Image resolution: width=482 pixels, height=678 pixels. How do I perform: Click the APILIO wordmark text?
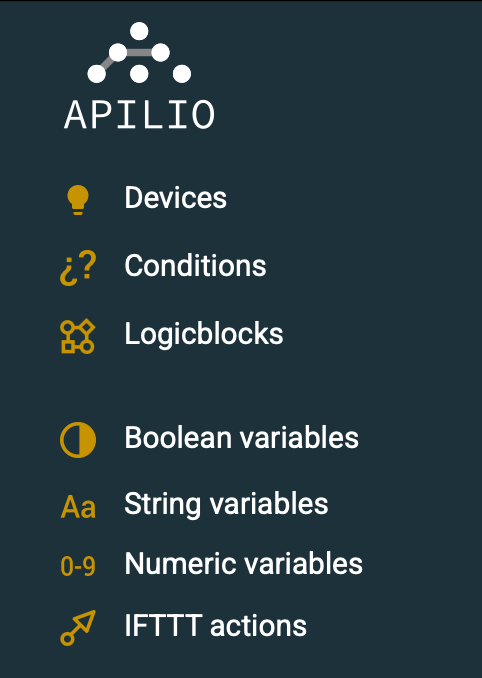(139, 115)
